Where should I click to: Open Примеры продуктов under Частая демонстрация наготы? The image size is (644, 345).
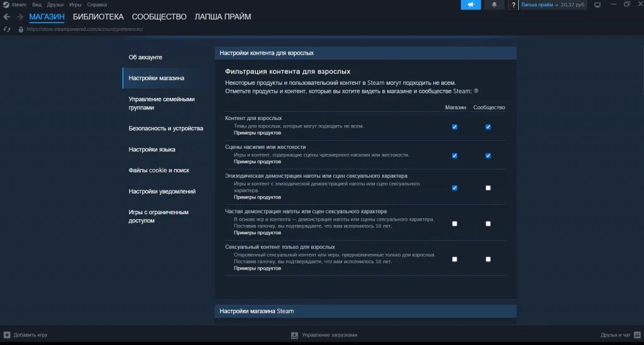coord(257,233)
